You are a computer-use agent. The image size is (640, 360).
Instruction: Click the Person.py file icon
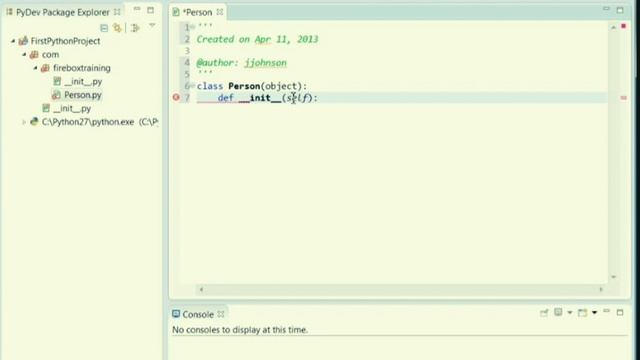click(x=56, y=95)
